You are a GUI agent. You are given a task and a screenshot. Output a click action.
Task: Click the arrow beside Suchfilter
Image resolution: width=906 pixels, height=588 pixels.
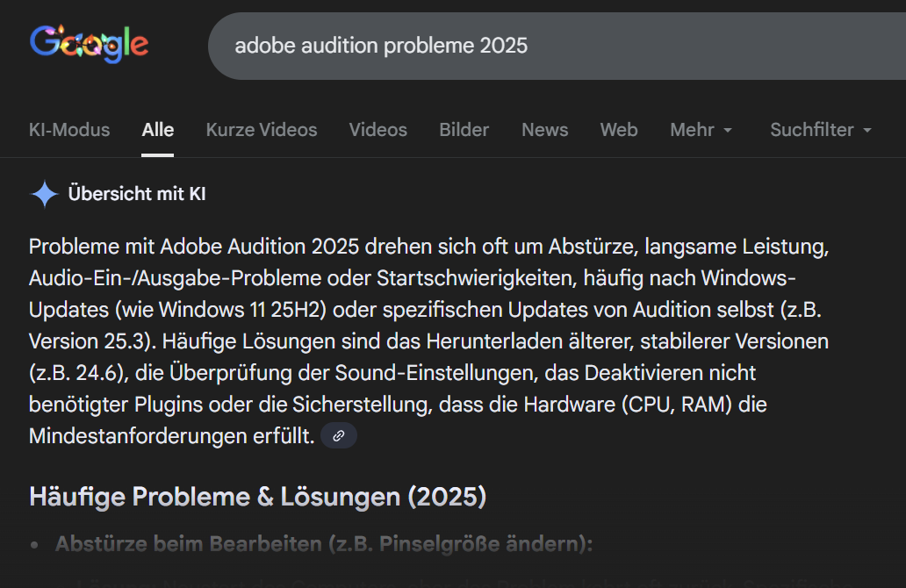click(x=867, y=131)
